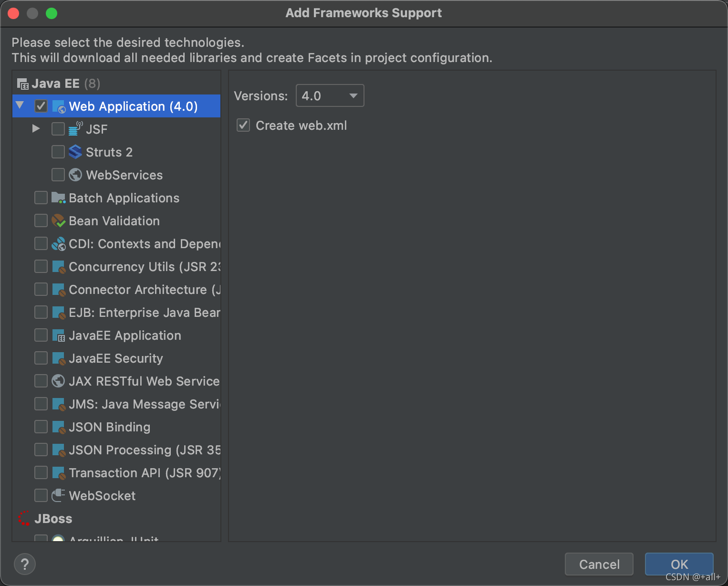Click the Bean Validation icon

(58, 221)
